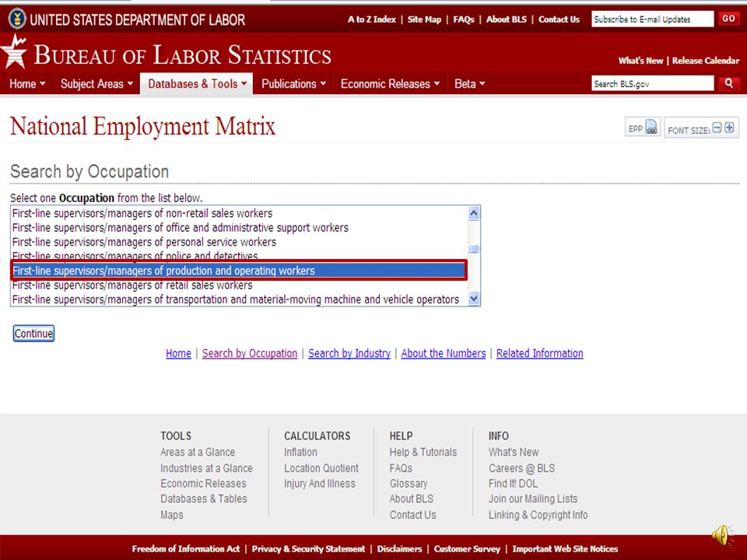This screenshot has height=560, width=747.
Task: Click in the Search BLS.gov field
Action: coord(652,83)
